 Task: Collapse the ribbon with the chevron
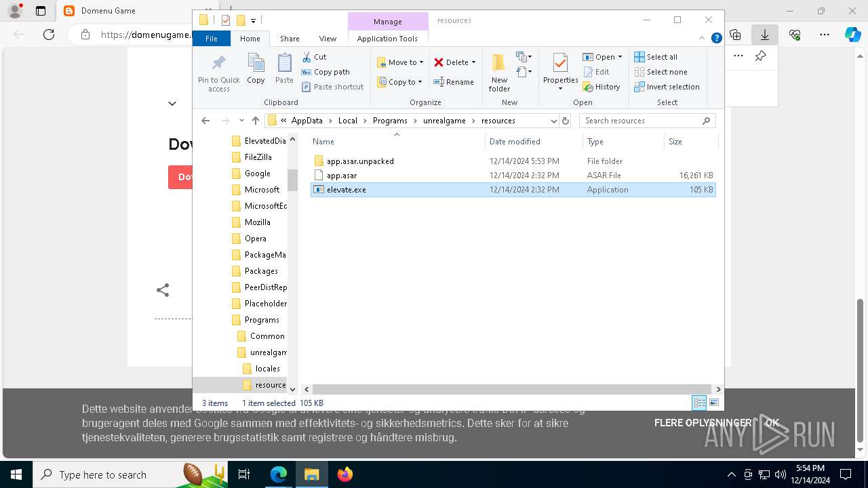(703, 39)
